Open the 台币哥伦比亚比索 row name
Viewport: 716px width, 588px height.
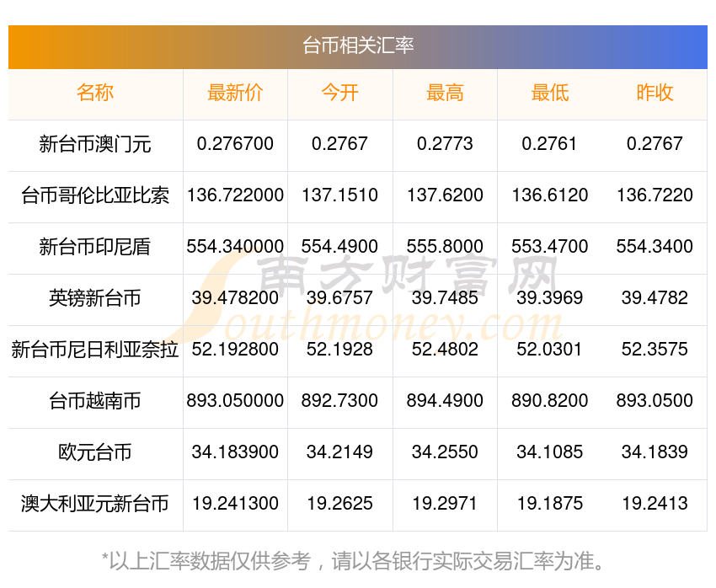coord(95,195)
